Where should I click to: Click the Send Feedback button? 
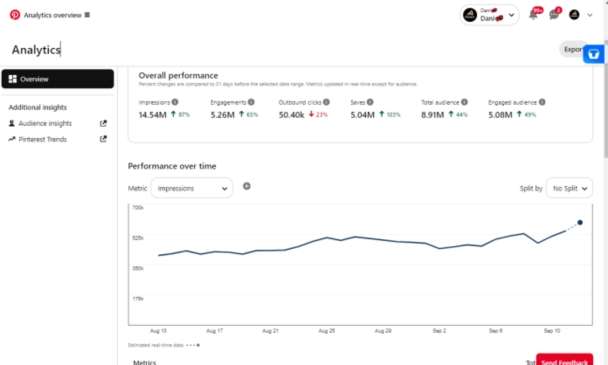[x=565, y=360]
